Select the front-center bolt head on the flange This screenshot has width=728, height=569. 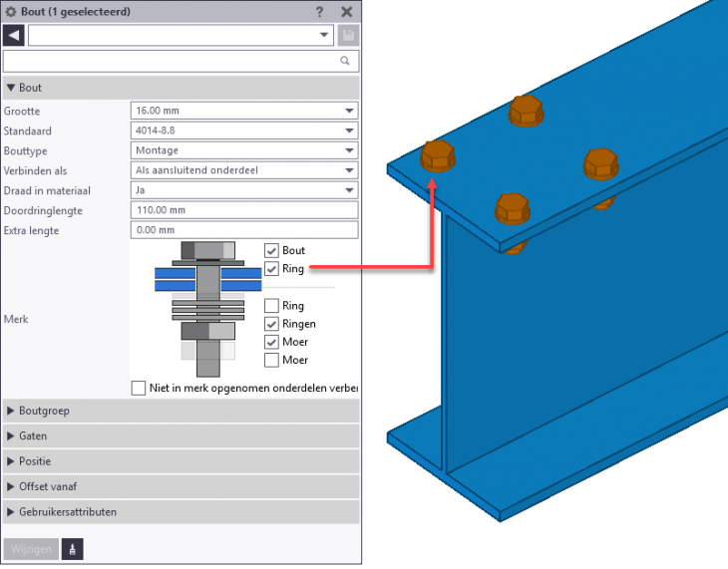click(513, 209)
